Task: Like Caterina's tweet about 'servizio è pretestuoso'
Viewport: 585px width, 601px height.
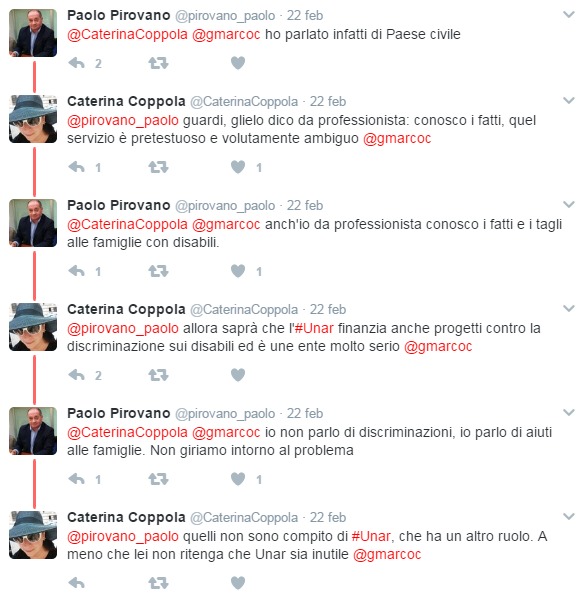Action: pos(238,167)
